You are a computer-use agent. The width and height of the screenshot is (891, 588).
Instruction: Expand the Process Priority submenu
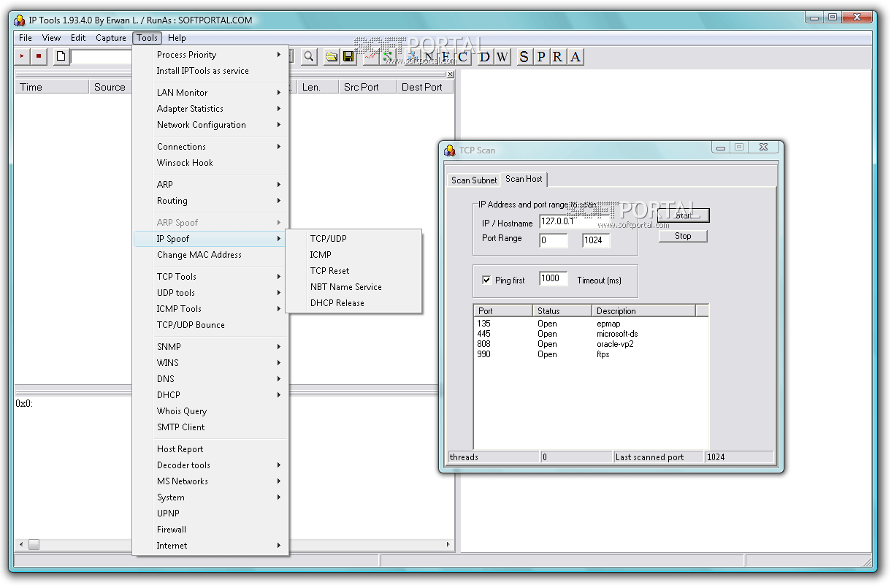coord(211,55)
